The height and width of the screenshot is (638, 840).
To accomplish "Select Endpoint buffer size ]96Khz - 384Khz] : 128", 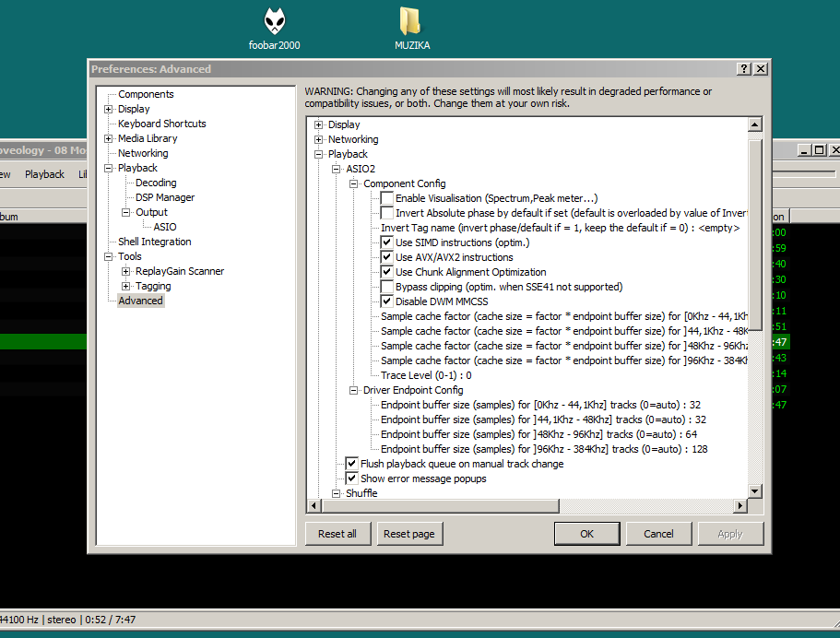I will (x=544, y=449).
